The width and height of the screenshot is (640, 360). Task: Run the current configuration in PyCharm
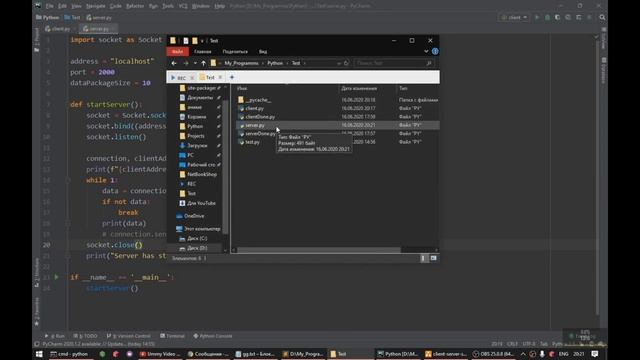tap(537, 18)
